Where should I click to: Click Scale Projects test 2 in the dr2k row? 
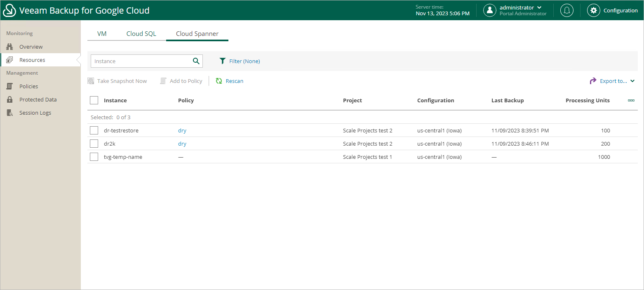(367, 144)
